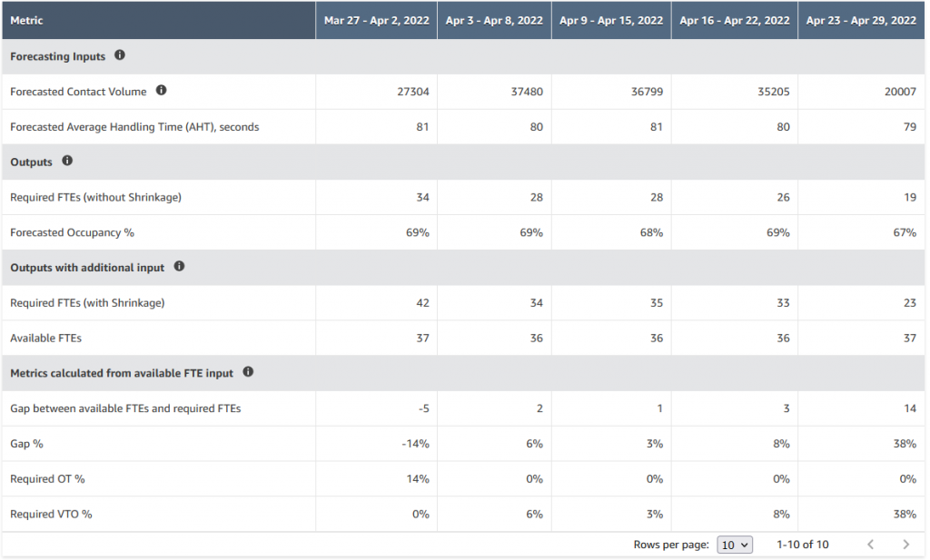
Task: Open the Rows per page dropdown
Action: click(734, 545)
